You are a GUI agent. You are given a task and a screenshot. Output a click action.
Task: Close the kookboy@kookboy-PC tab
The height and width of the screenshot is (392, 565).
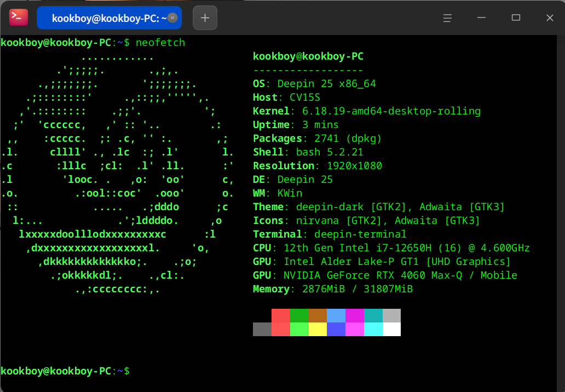click(172, 18)
